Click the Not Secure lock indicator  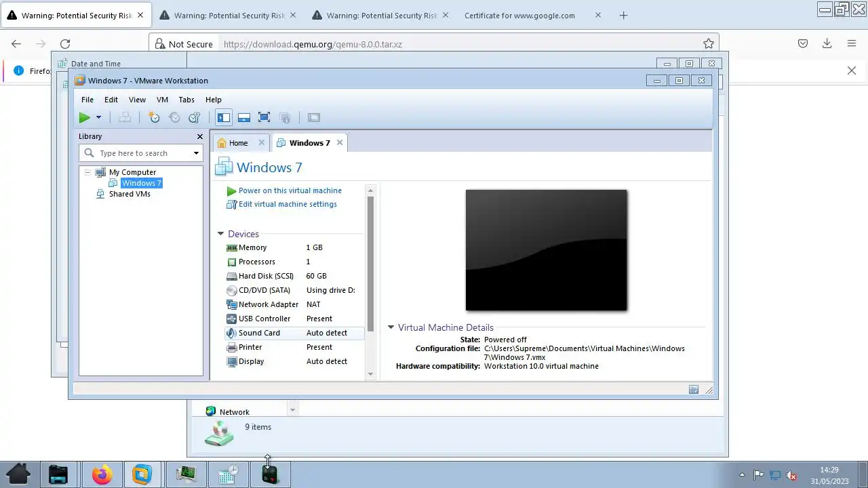click(184, 44)
